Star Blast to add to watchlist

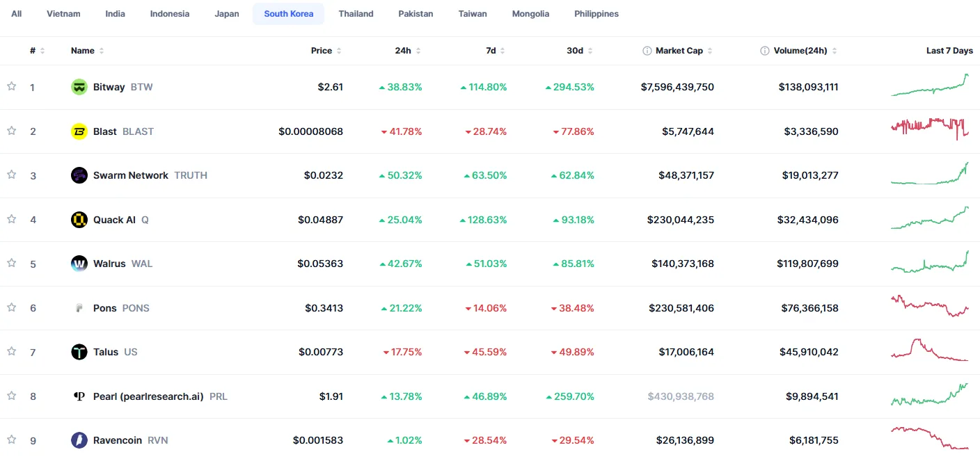tap(11, 131)
